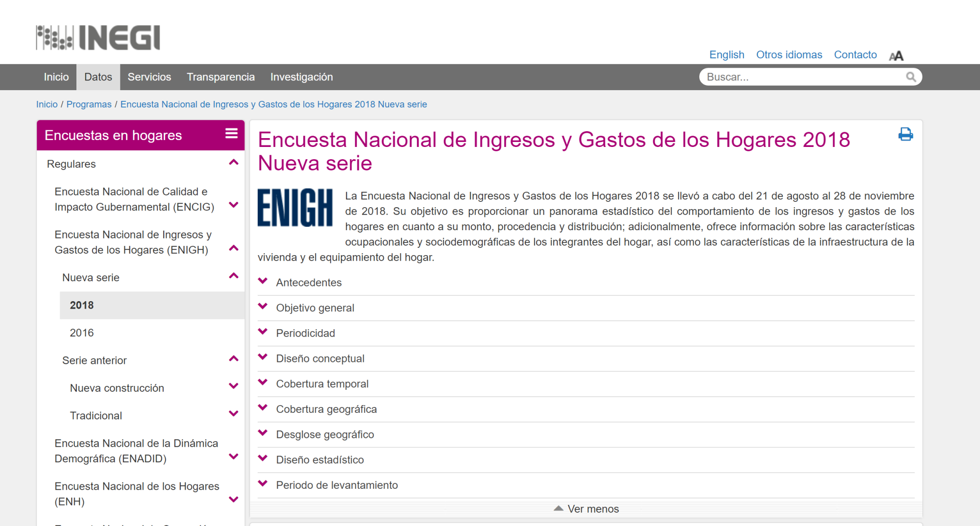
Task: Collapse ENIGH survey chevron
Action: tap(234, 248)
